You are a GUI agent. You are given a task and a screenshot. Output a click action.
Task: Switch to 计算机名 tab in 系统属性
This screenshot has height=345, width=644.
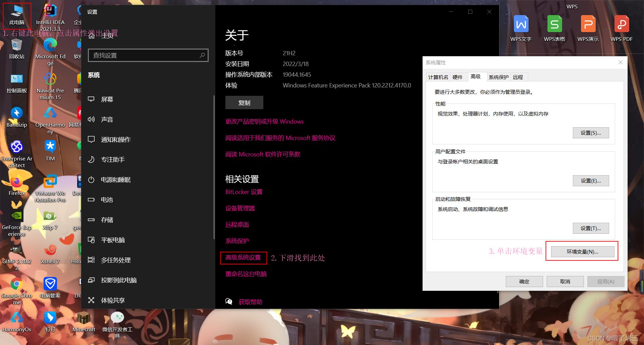438,77
